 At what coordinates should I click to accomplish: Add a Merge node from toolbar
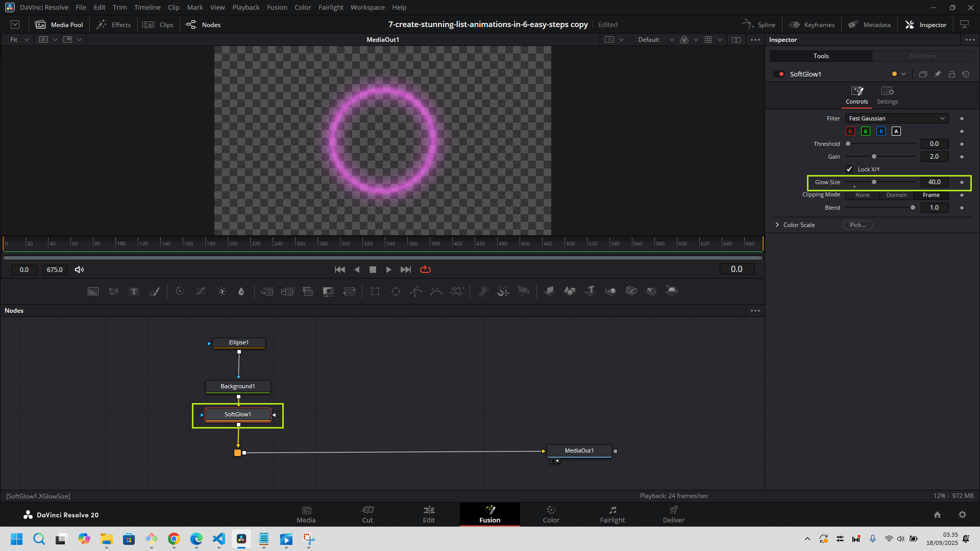pos(267,291)
